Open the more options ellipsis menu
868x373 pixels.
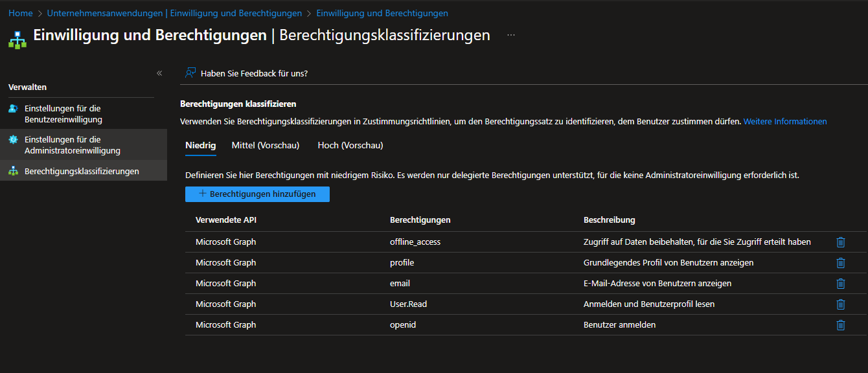pyautogui.click(x=510, y=35)
